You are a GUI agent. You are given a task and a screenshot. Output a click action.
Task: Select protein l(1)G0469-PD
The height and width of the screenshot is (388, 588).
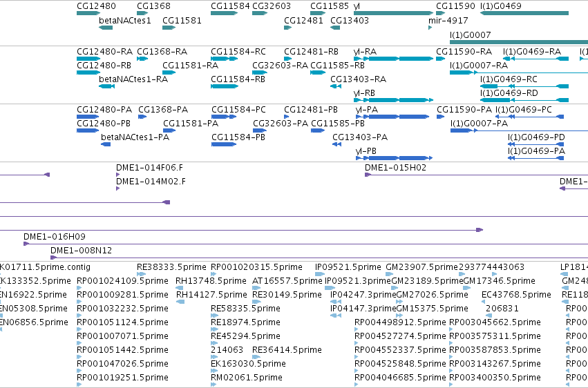tap(536, 137)
